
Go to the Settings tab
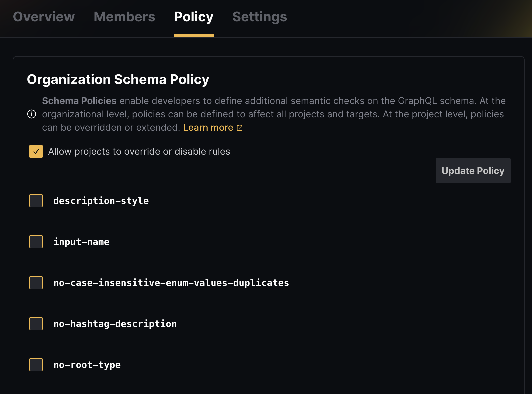pos(260,17)
